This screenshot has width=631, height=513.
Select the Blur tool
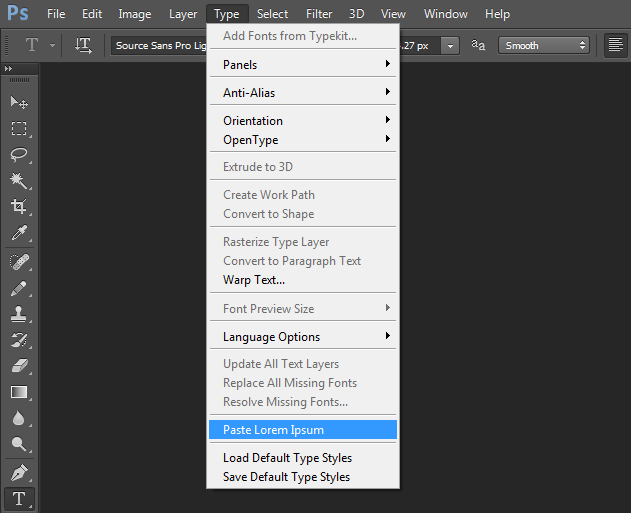pos(19,418)
